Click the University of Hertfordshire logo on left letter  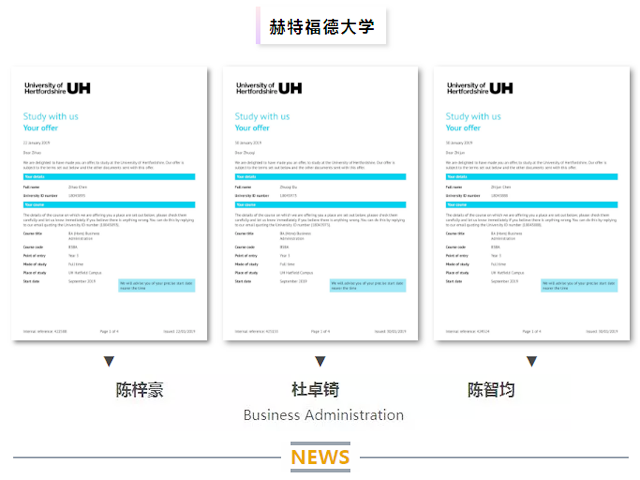click(57, 88)
